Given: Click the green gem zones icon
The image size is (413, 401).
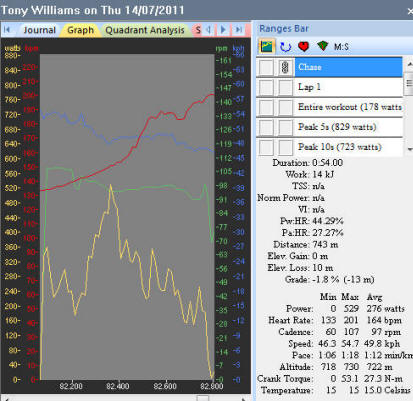Looking at the screenshot, I should pos(322,46).
